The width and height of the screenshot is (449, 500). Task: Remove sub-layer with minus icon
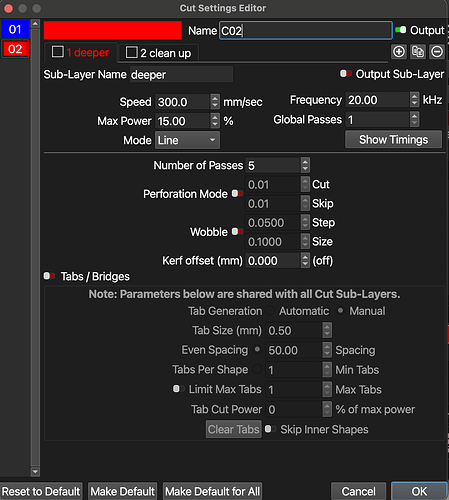(x=437, y=52)
